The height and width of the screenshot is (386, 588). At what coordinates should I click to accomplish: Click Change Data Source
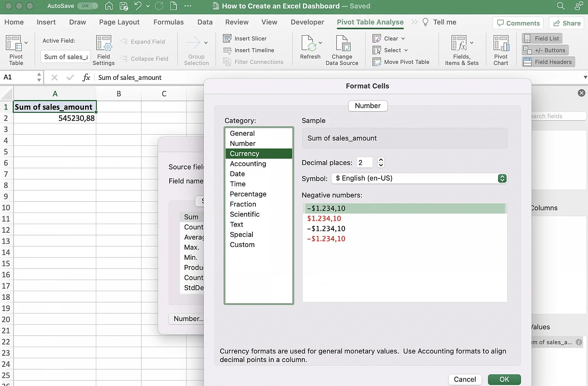click(x=342, y=51)
